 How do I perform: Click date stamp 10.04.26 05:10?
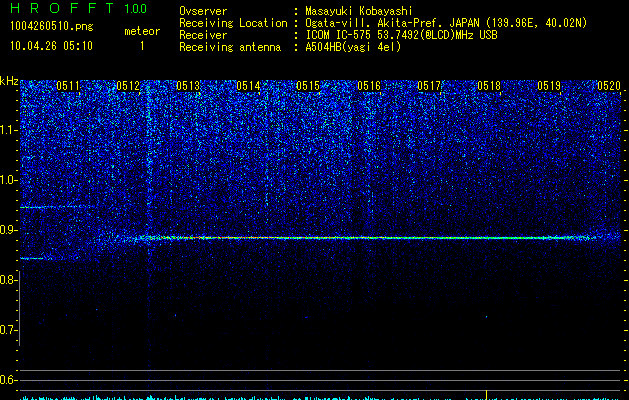coord(51,45)
